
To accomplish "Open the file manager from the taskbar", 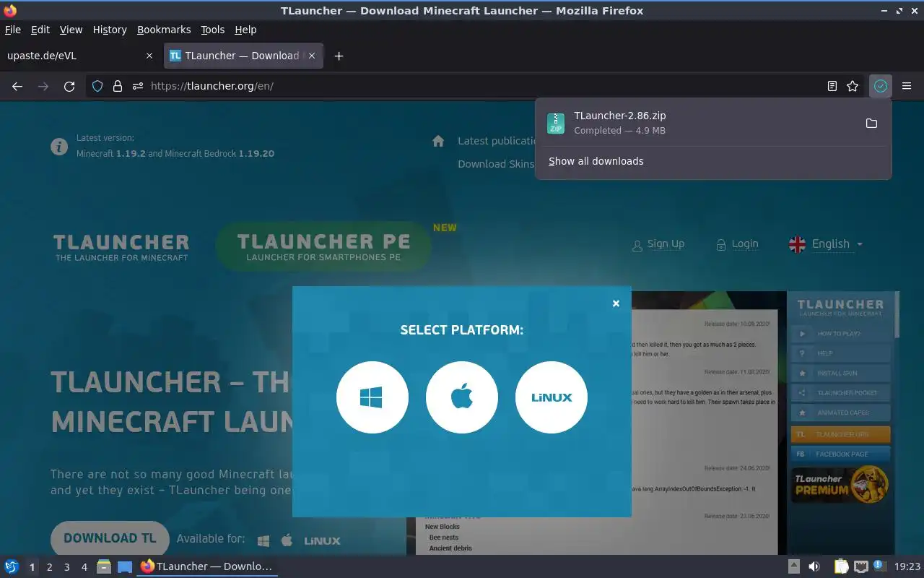I will pos(104,566).
